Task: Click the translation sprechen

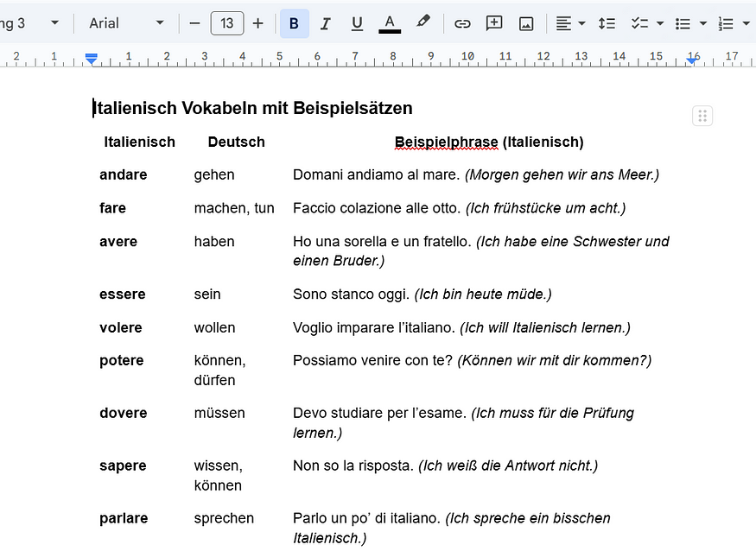Action: click(224, 517)
